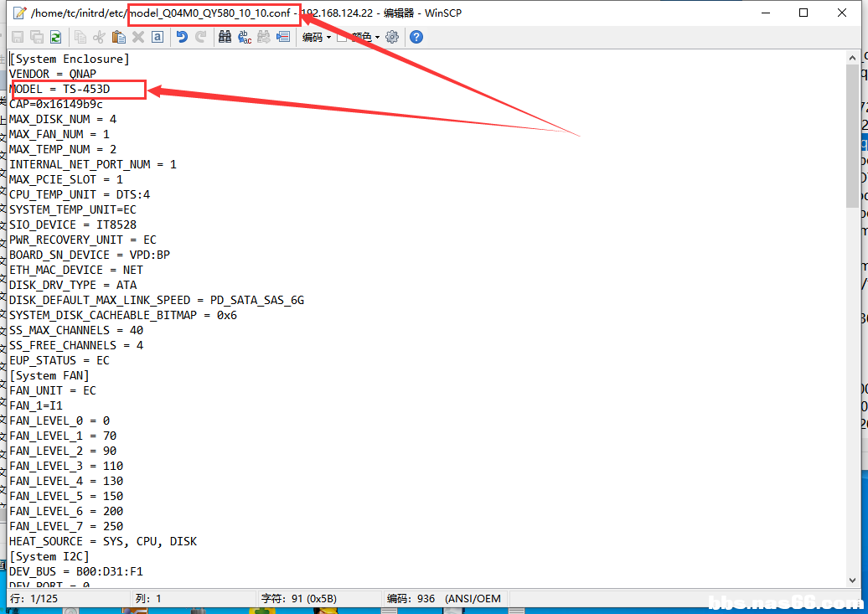Click the Paste clipboard icon
Screen dimensions: 868x614
119,37
